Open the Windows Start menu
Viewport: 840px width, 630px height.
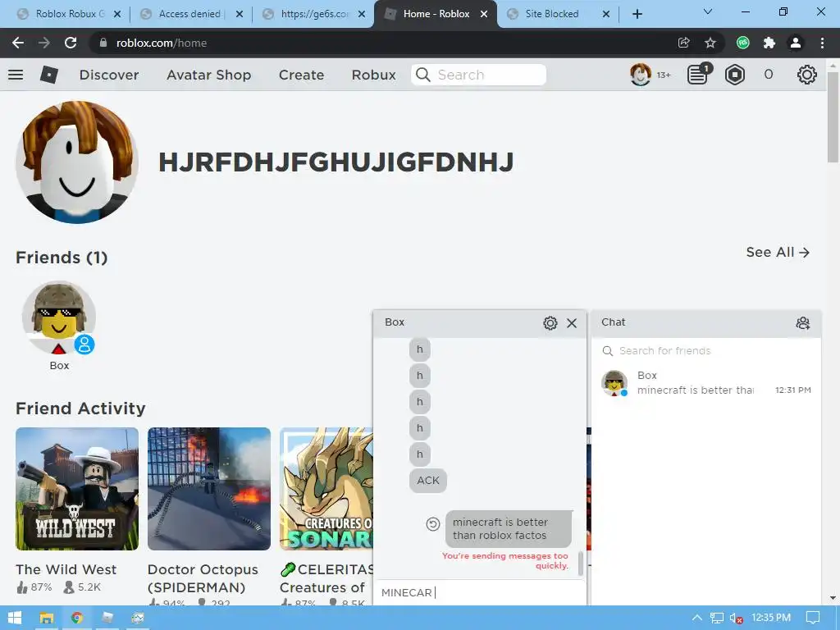[15, 618]
